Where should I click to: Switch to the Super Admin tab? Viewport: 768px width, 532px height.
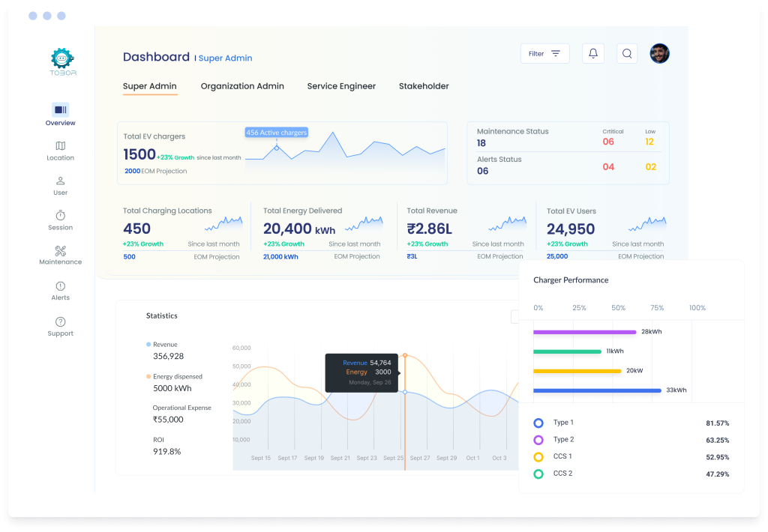coord(150,86)
